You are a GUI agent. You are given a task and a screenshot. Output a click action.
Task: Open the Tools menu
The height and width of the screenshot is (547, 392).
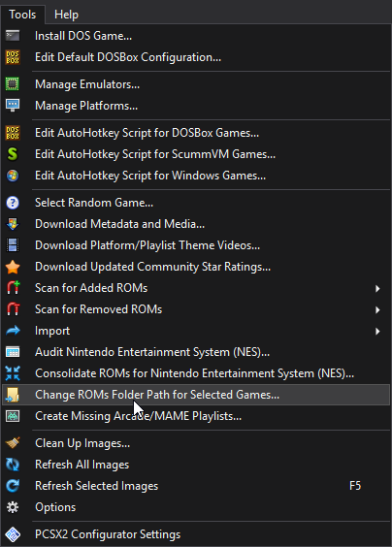tap(22, 15)
